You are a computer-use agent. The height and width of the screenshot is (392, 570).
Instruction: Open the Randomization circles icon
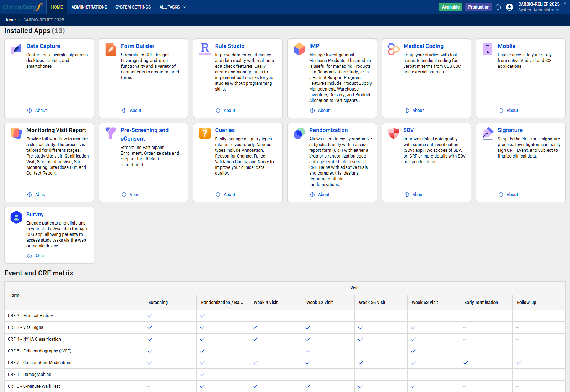pos(299,133)
